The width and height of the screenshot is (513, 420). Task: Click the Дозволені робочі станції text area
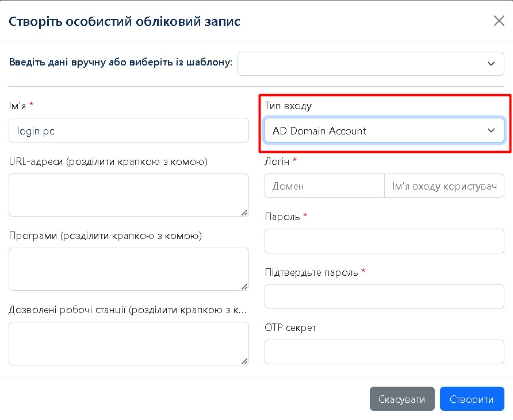[129, 343]
